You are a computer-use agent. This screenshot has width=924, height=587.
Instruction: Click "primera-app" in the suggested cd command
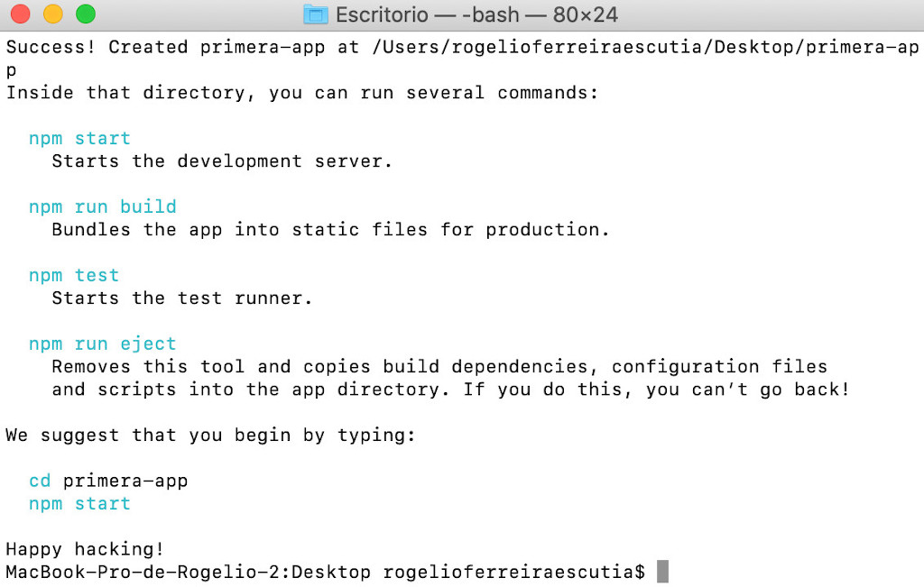(x=125, y=481)
